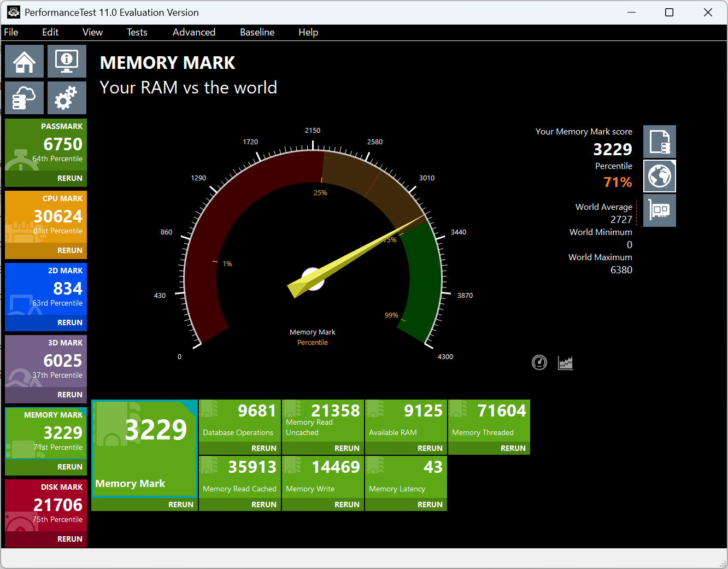Click the Memory Read Uncached 21358 tile
This screenshot has width=728, height=569.
point(323,420)
